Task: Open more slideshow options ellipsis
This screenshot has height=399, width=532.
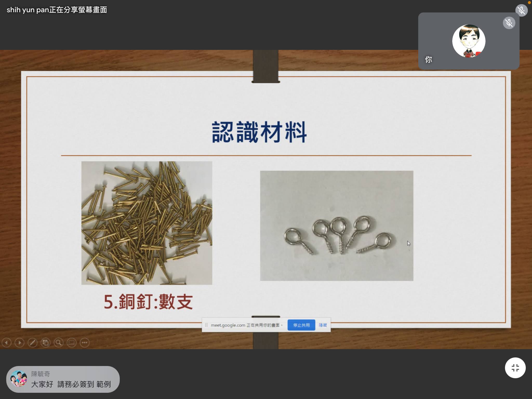Action: coord(84,343)
